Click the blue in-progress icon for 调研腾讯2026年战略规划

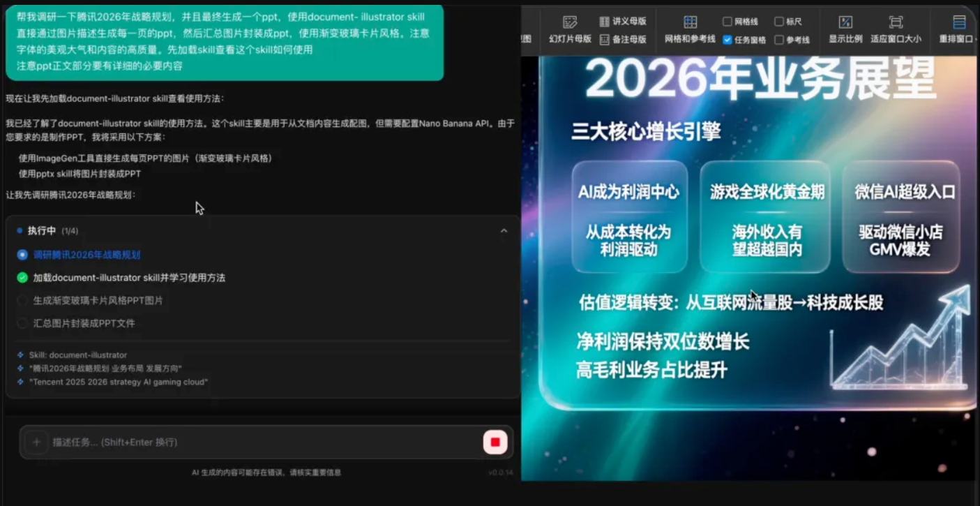[22, 255]
